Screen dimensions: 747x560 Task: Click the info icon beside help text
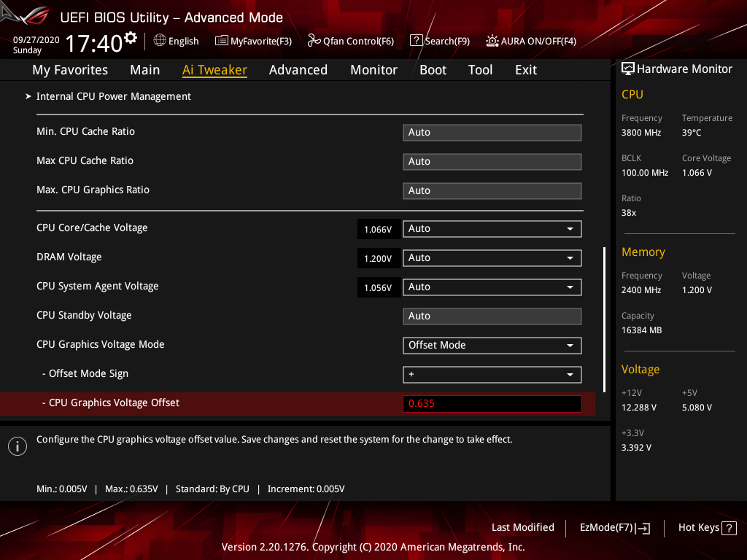(x=18, y=446)
